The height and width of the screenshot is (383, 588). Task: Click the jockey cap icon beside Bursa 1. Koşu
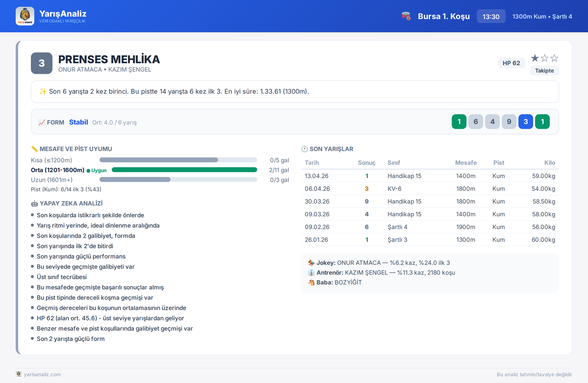(x=406, y=16)
